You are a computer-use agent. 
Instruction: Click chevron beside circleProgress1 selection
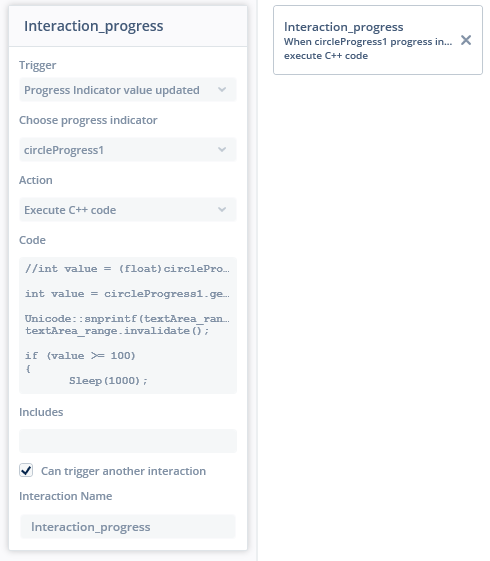click(222, 150)
